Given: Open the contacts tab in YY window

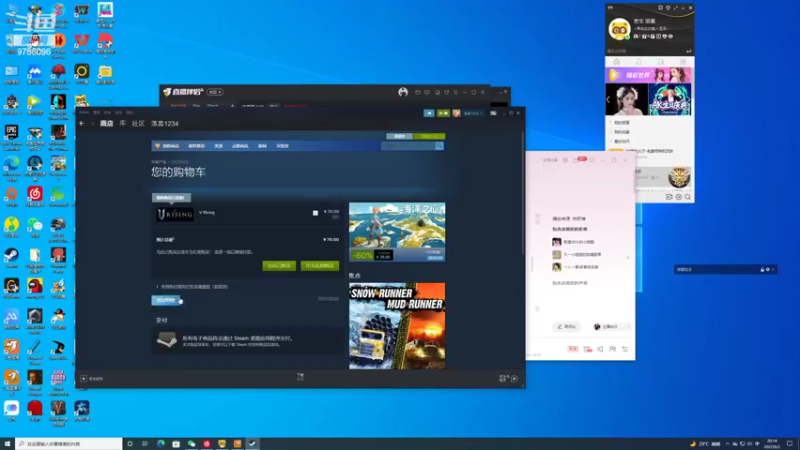Looking at the screenshot, I should [638, 62].
